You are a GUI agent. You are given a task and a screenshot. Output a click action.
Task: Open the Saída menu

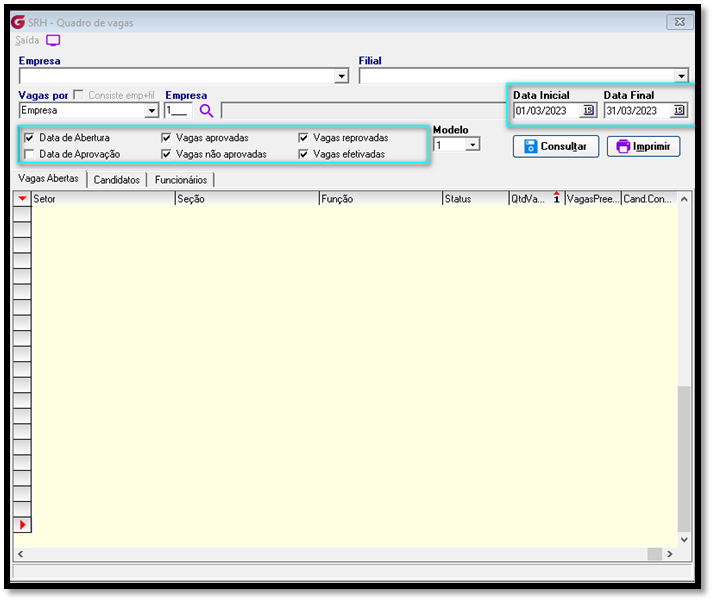27,41
